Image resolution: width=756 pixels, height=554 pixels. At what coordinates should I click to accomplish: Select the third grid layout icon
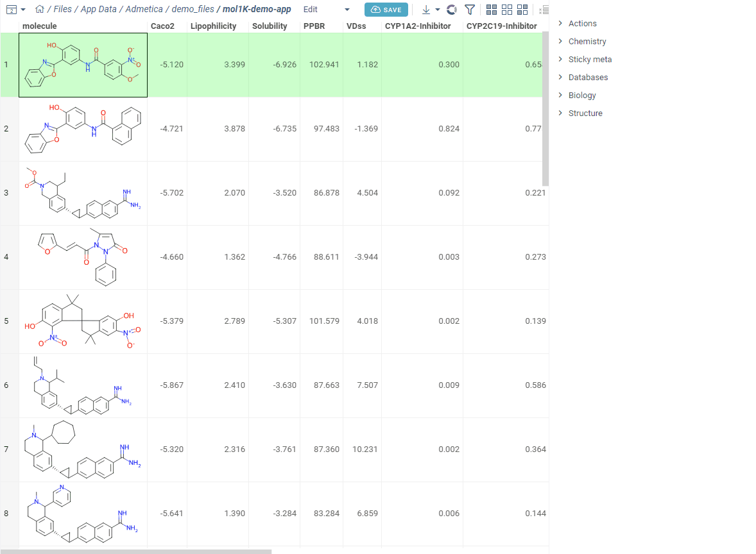522,10
